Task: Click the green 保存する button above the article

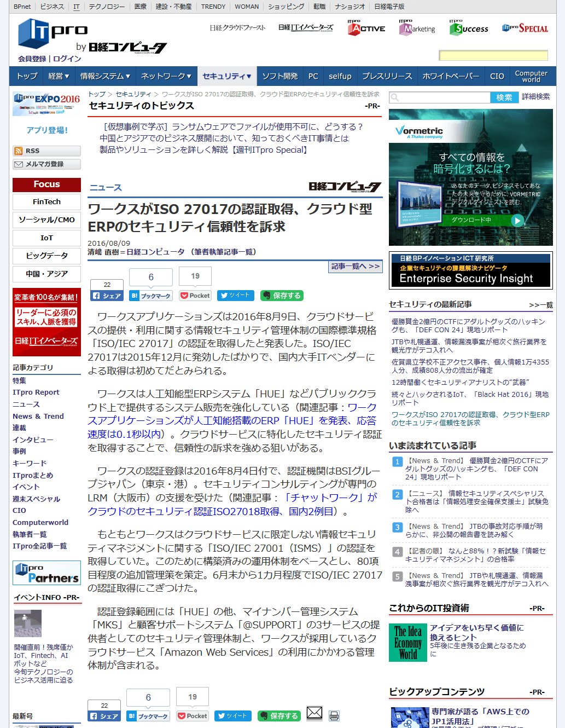Action: (x=282, y=296)
